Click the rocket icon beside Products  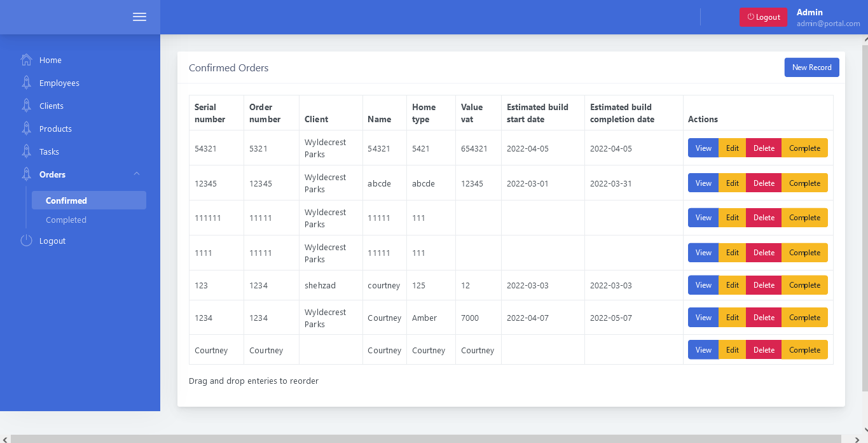[26, 129]
